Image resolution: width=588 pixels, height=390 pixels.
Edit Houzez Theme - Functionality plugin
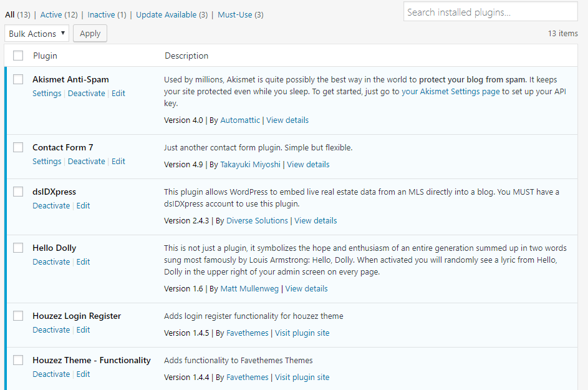(x=83, y=374)
